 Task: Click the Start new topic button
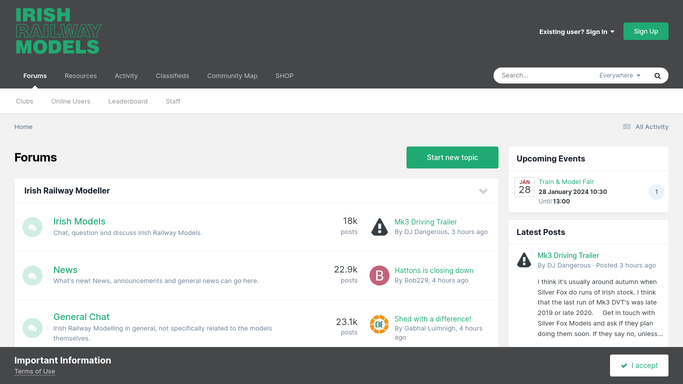click(x=452, y=158)
